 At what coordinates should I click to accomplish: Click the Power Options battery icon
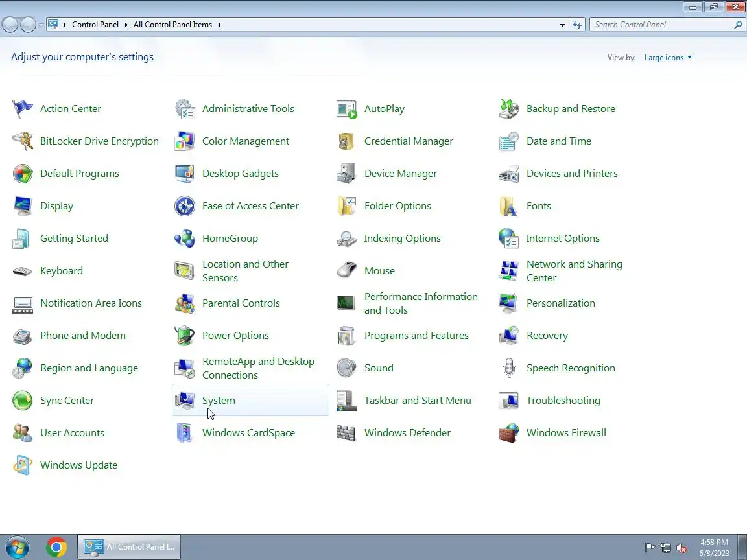pos(185,336)
